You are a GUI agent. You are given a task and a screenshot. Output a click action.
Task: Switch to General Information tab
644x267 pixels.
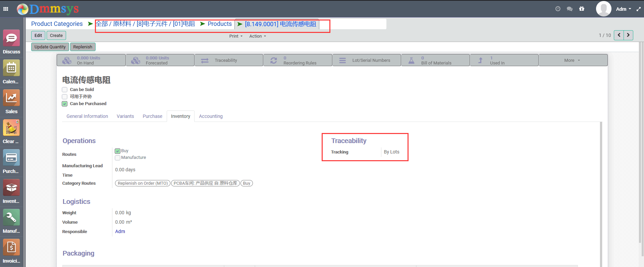point(87,116)
